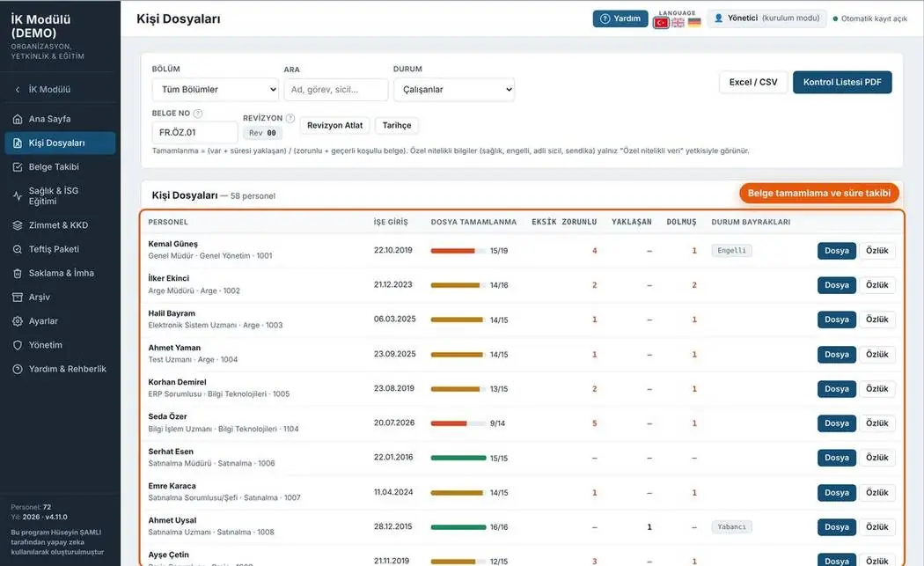The width and height of the screenshot is (924, 566).
Task: Open the Dosya for Kemal Güneş
Action: click(x=837, y=251)
